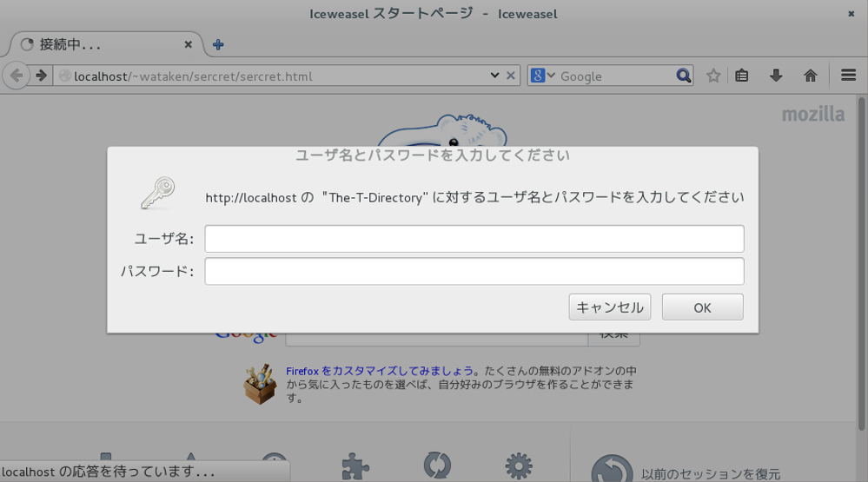Bookmark this page with the star icon
Screen dimensions: 868x482
pyautogui.click(x=713, y=76)
